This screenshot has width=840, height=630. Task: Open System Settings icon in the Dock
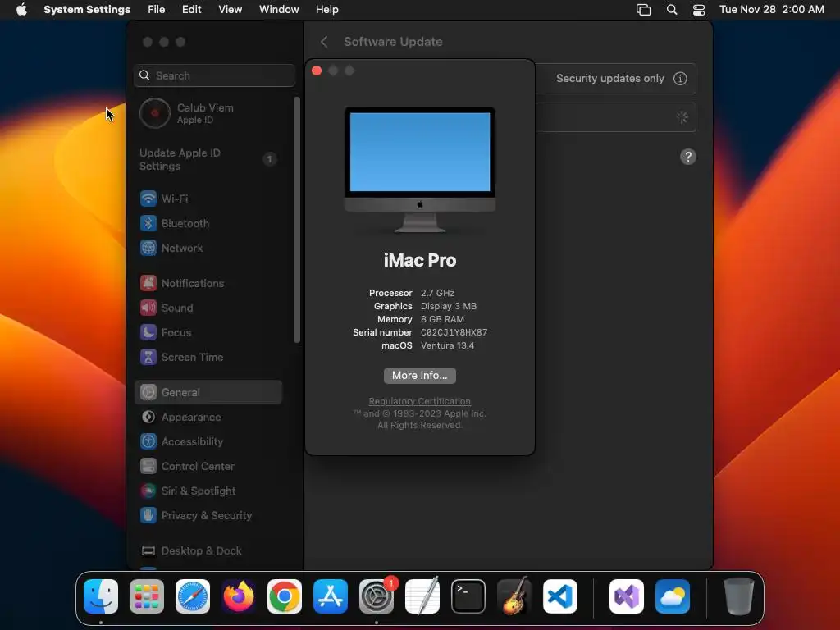[376, 596]
